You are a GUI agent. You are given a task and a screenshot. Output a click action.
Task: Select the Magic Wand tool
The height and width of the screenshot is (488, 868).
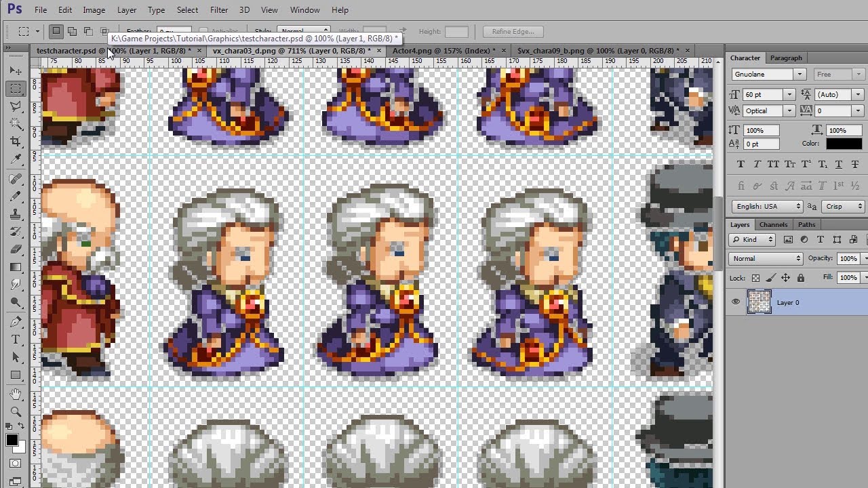16,124
